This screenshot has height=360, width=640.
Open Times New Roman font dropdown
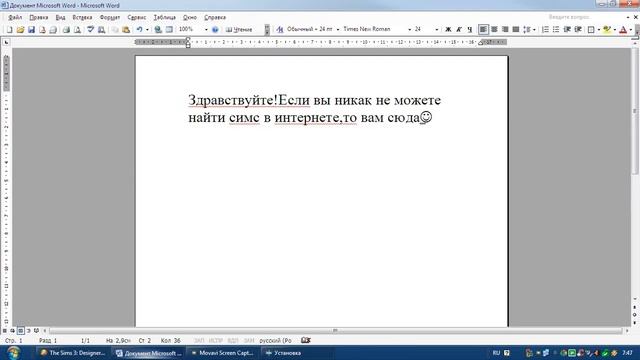[x=409, y=29]
